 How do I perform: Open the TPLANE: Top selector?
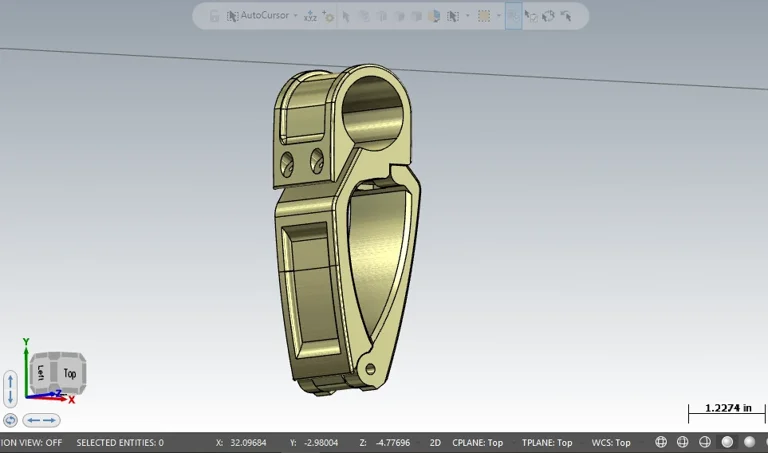[546, 442]
